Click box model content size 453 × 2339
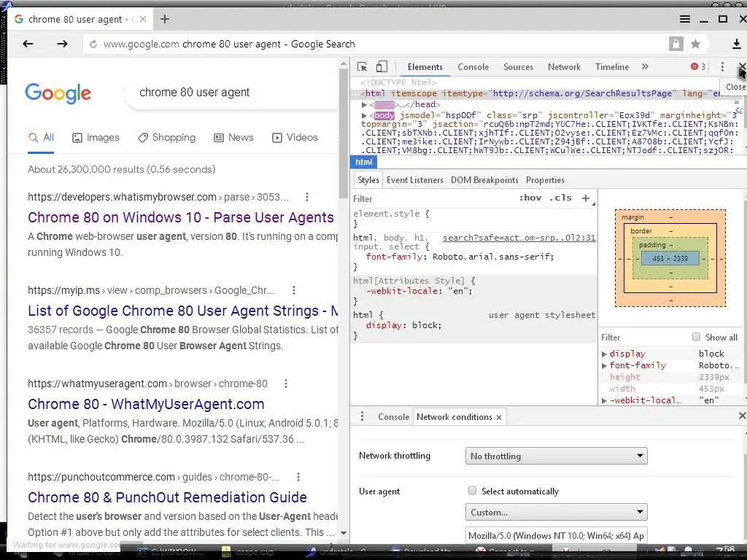The image size is (747, 560). (670, 259)
